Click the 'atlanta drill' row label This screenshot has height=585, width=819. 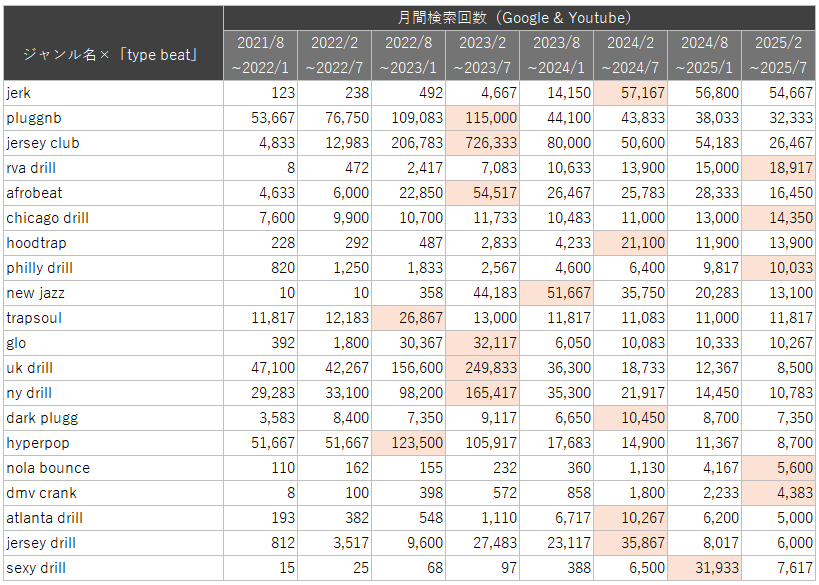pyautogui.click(x=114, y=518)
